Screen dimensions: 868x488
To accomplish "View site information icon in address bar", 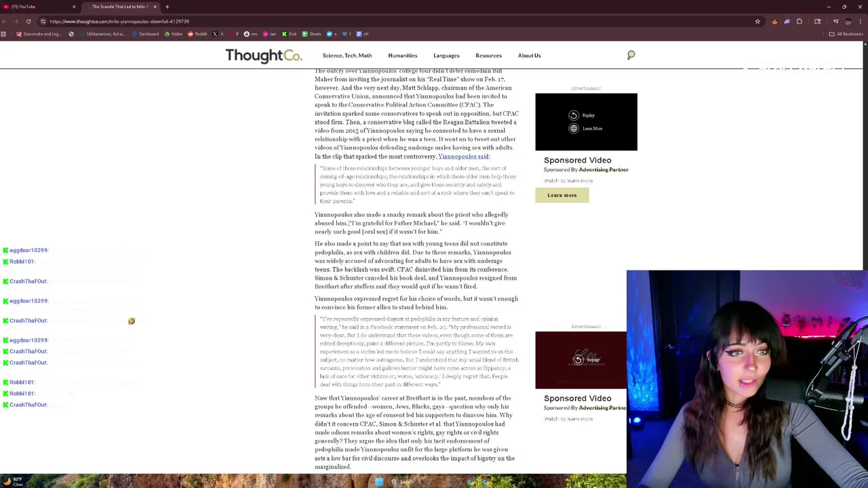I will 43,22.
